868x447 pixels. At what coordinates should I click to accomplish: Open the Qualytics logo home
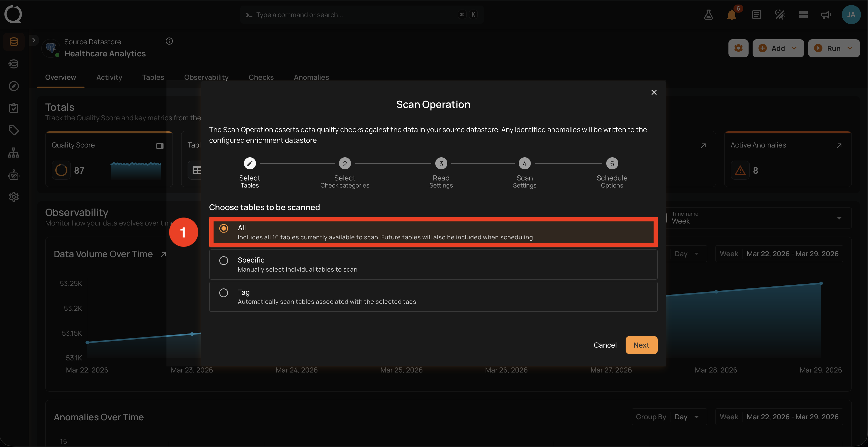click(x=13, y=14)
